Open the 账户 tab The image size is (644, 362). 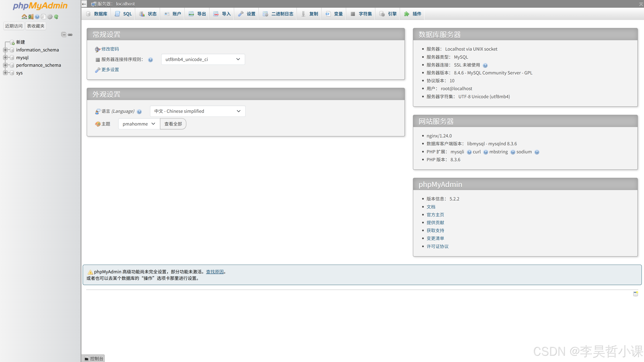(x=173, y=14)
